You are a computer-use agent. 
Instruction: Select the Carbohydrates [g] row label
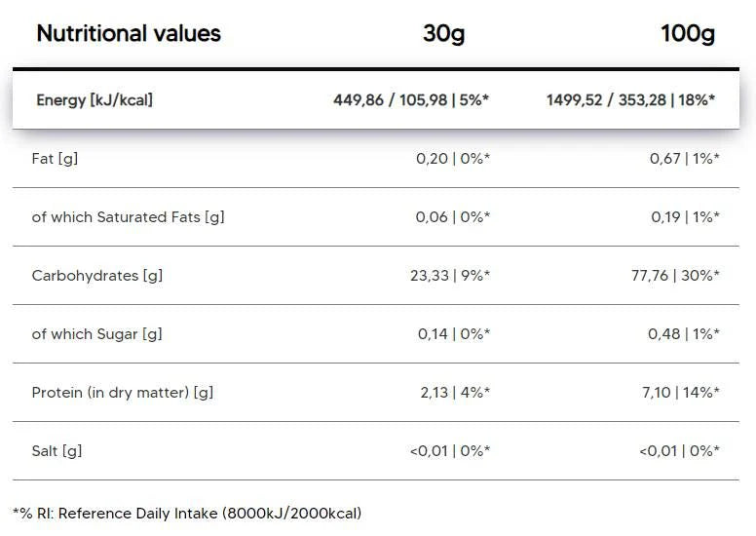(x=97, y=275)
